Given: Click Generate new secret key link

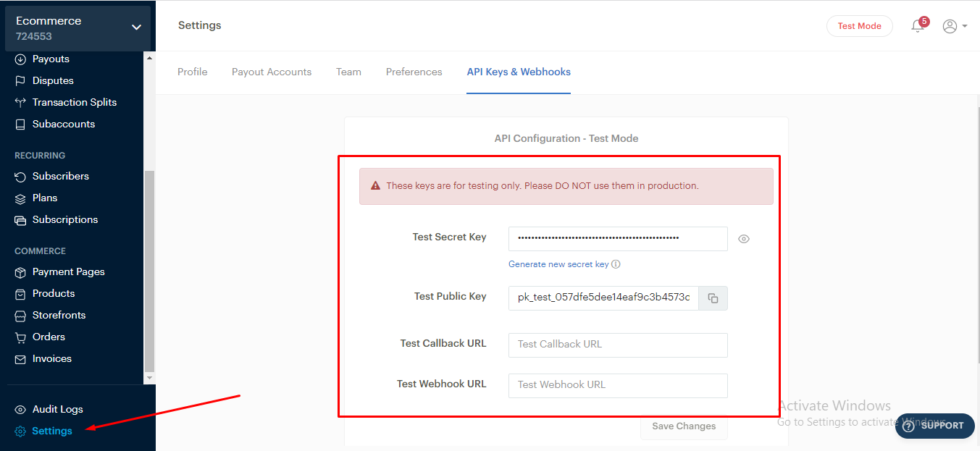Looking at the screenshot, I should (x=558, y=264).
